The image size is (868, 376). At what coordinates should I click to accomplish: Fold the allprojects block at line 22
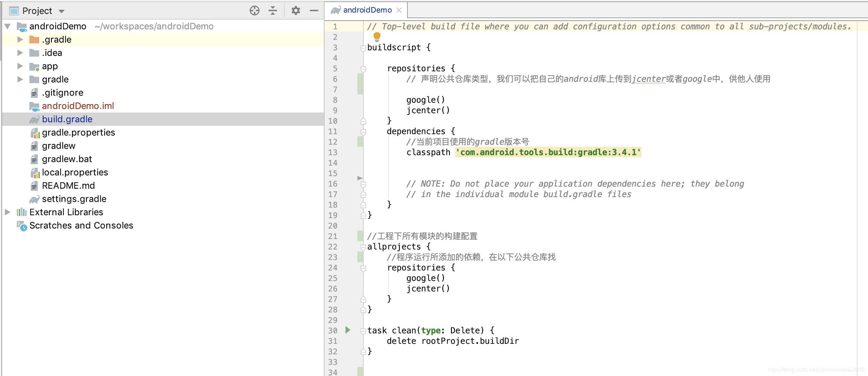tap(363, 247)
